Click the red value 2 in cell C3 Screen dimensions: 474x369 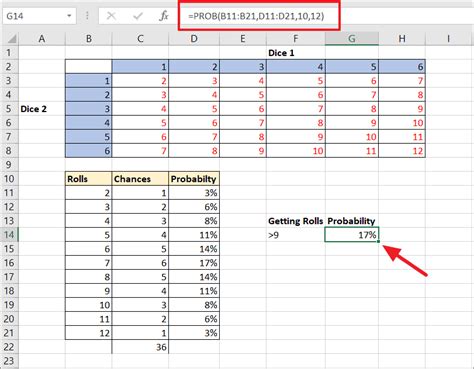pos(140,81)
